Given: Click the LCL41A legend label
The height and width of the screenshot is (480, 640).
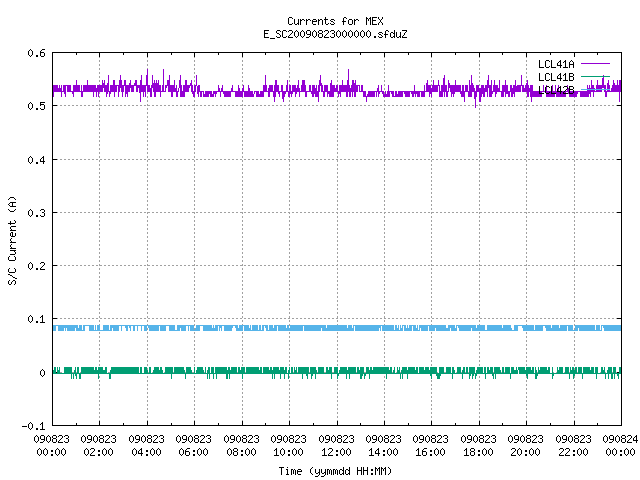Looking at the screenshot, I should click(556, 64).
